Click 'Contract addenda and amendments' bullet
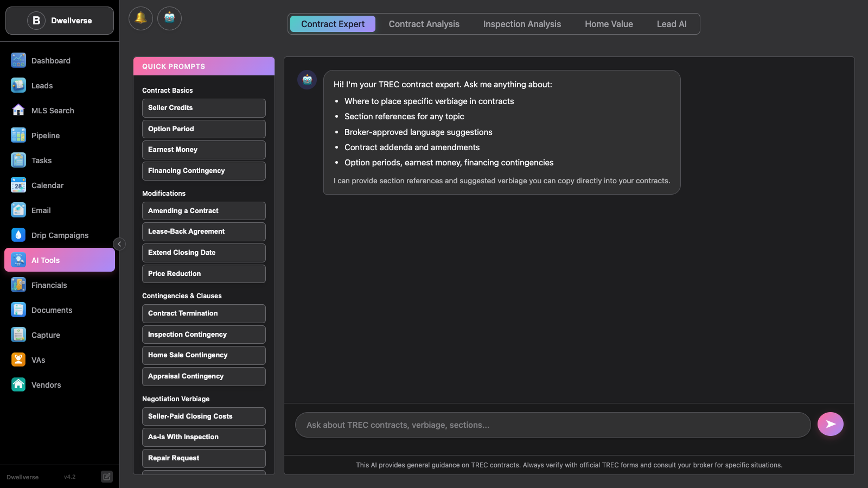The height and width of the screenshot is (488, 868). pos(412,147)
